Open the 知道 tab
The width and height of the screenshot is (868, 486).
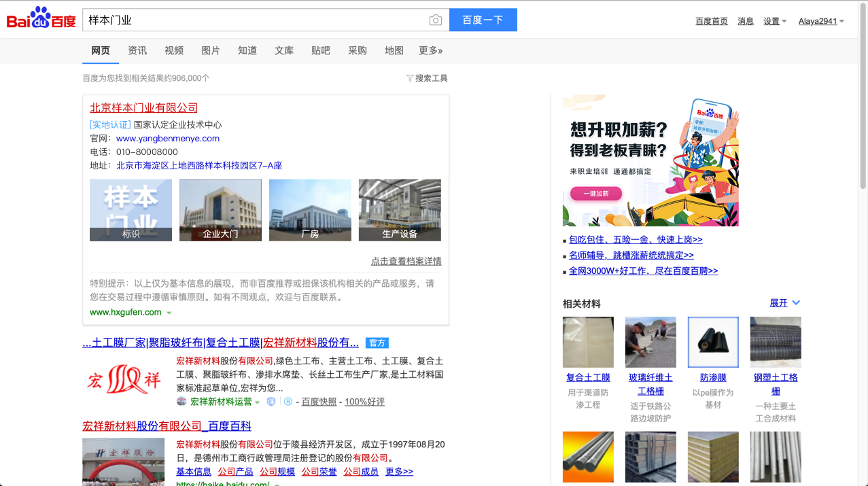pyautogui.click(x=247, y=50)
